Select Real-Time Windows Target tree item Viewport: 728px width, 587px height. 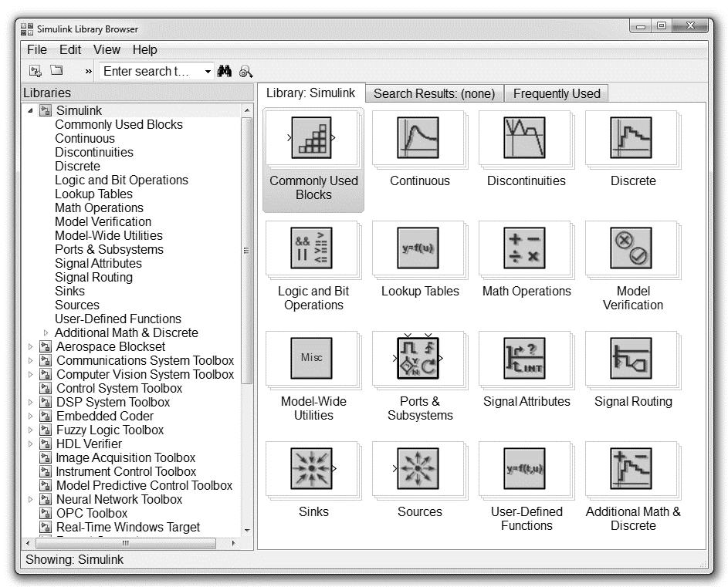(128, 527)
